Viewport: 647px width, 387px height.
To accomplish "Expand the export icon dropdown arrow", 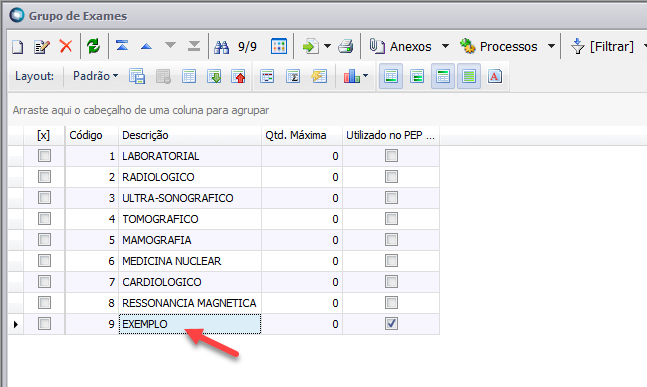I will point(327,46).
